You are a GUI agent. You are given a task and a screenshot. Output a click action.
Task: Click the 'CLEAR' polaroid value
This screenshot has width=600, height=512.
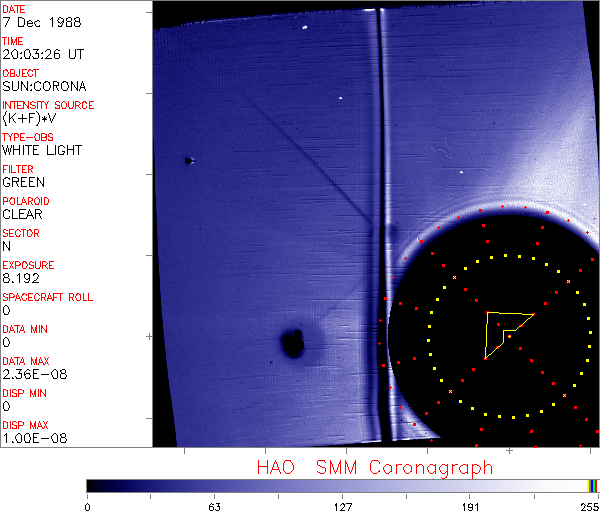point(22,214)
